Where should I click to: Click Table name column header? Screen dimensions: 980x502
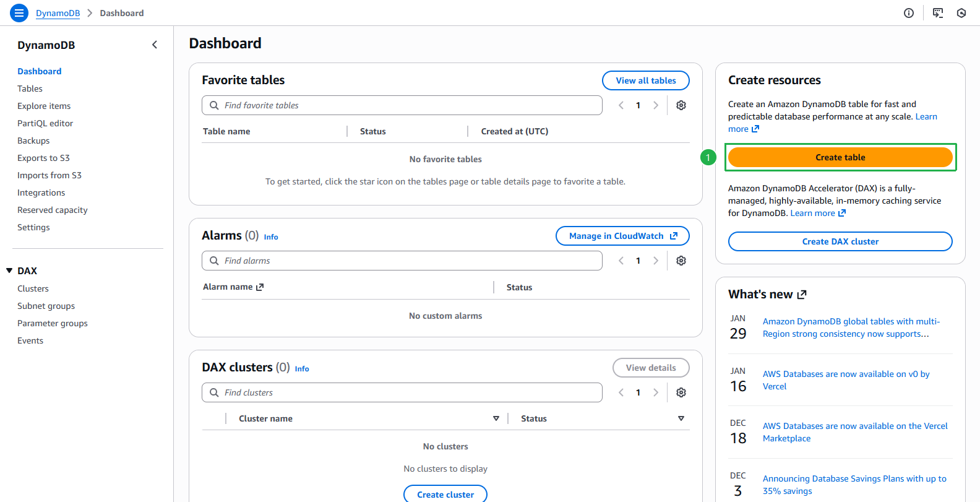pyautogui.click(x=226, y=131)
